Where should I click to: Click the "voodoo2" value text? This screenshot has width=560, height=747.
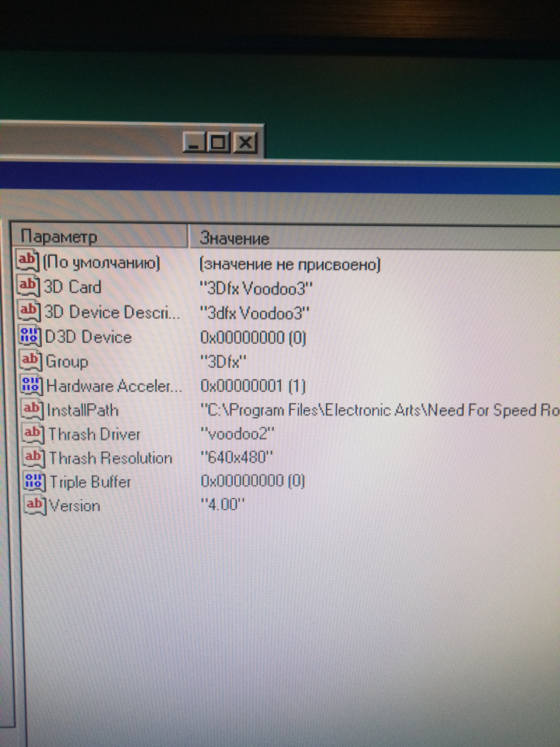[x=238, y=434]
